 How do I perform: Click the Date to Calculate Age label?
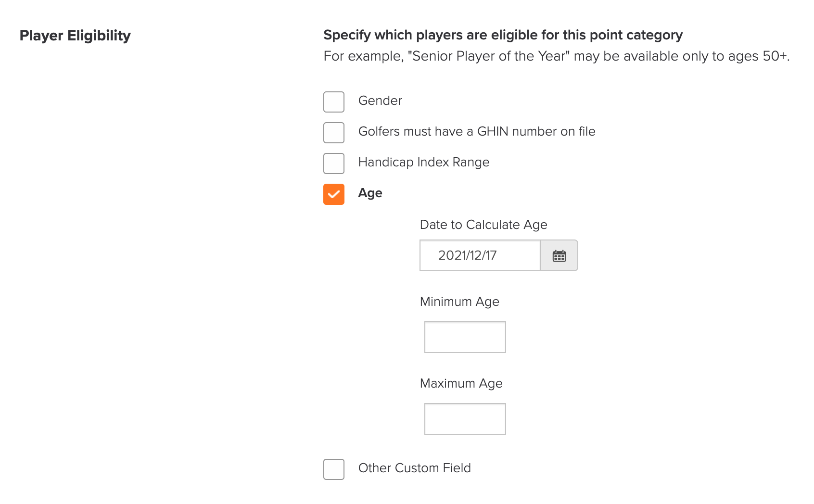point(483,225)
